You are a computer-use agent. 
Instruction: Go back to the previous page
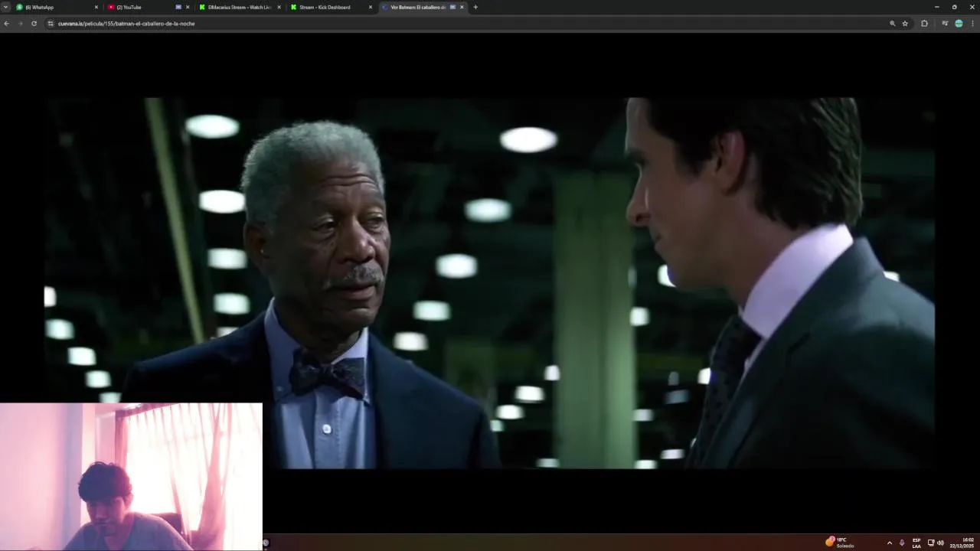point(6,24)
